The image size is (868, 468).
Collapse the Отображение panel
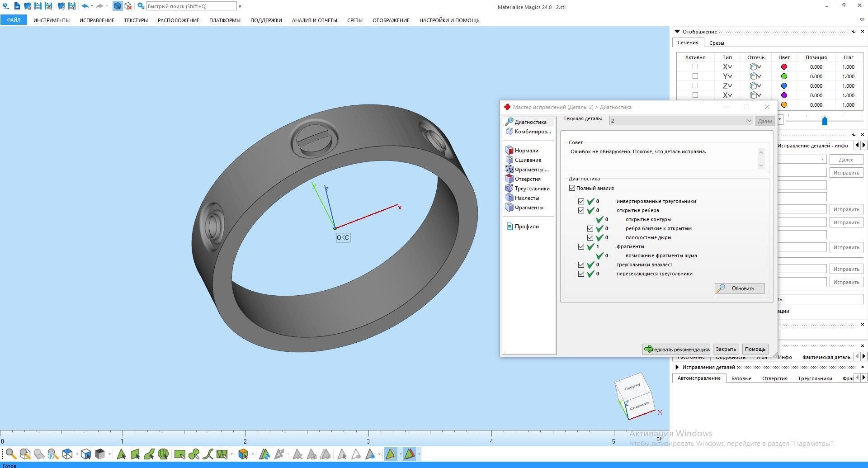[677, 32]
